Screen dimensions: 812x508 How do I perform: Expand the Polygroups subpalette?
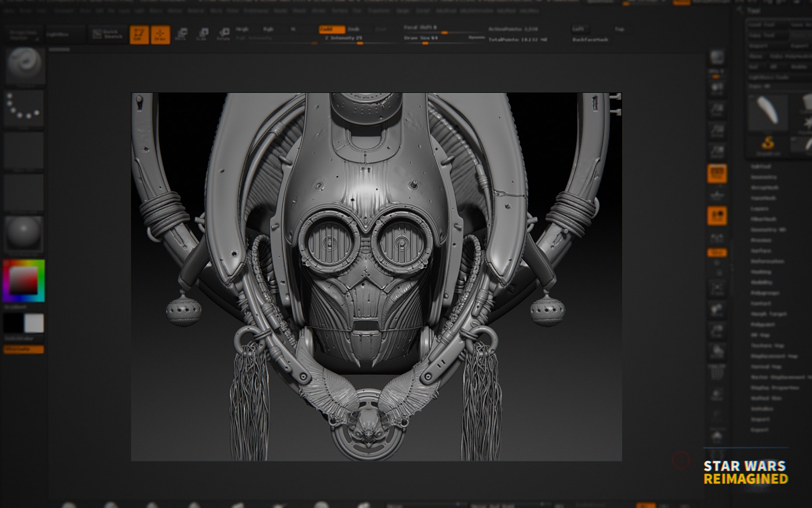tap(765, 293)
